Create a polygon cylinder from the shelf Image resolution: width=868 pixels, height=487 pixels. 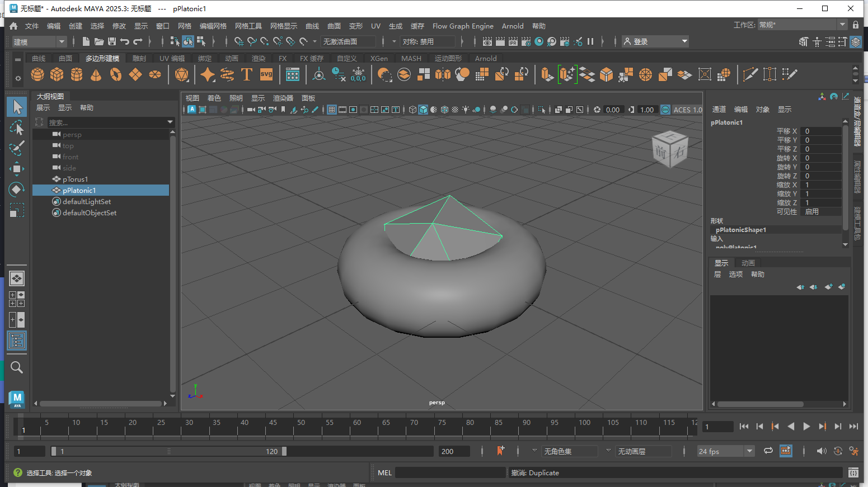pos(77,74)
